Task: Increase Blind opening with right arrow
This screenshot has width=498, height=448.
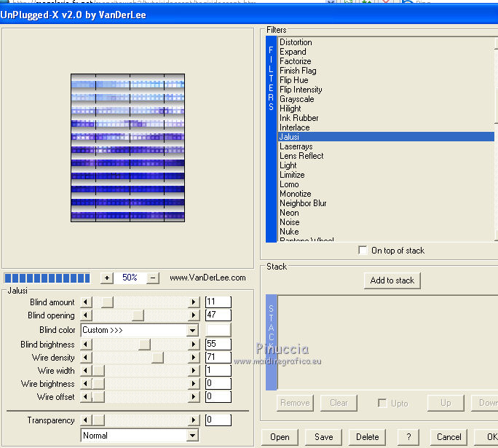Action: (193, 315)
